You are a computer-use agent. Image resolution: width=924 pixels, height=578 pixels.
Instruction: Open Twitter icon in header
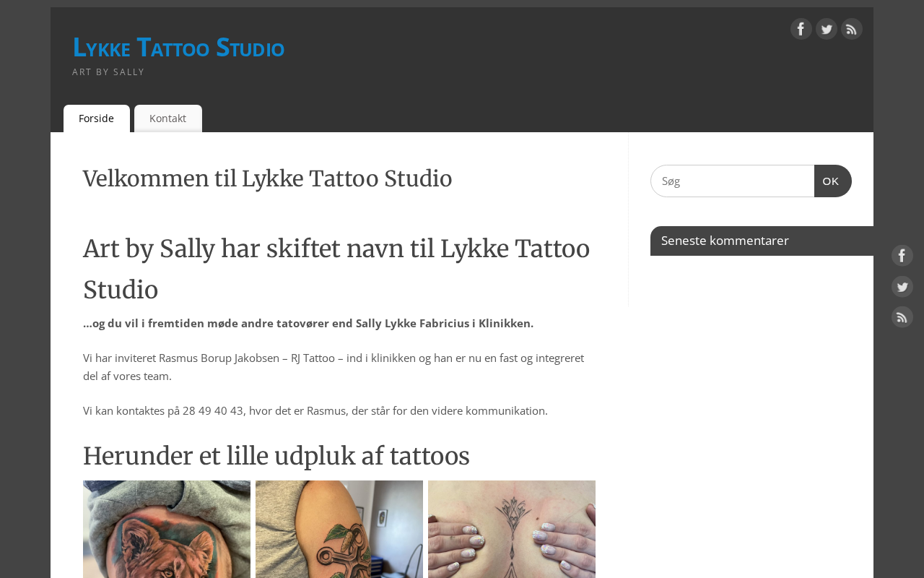click(x=827, y=29)
